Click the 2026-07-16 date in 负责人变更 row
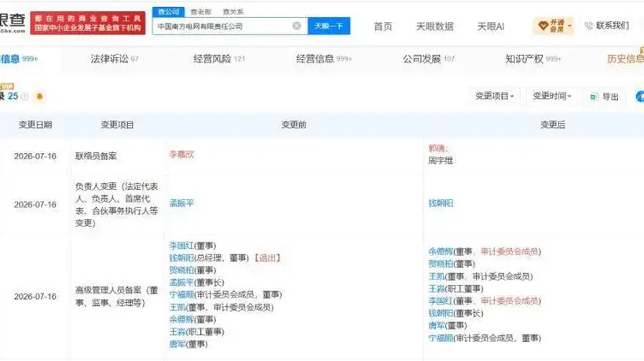The image size is (644, 361). pos(35,205)
